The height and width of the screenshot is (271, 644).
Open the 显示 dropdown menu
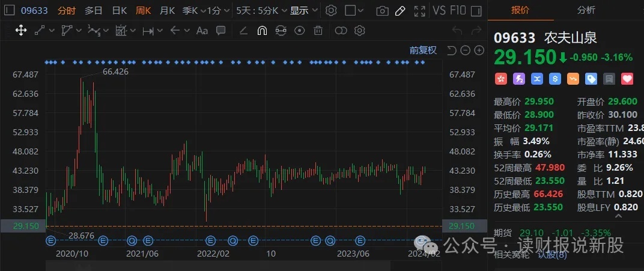(x=303, y=11)
